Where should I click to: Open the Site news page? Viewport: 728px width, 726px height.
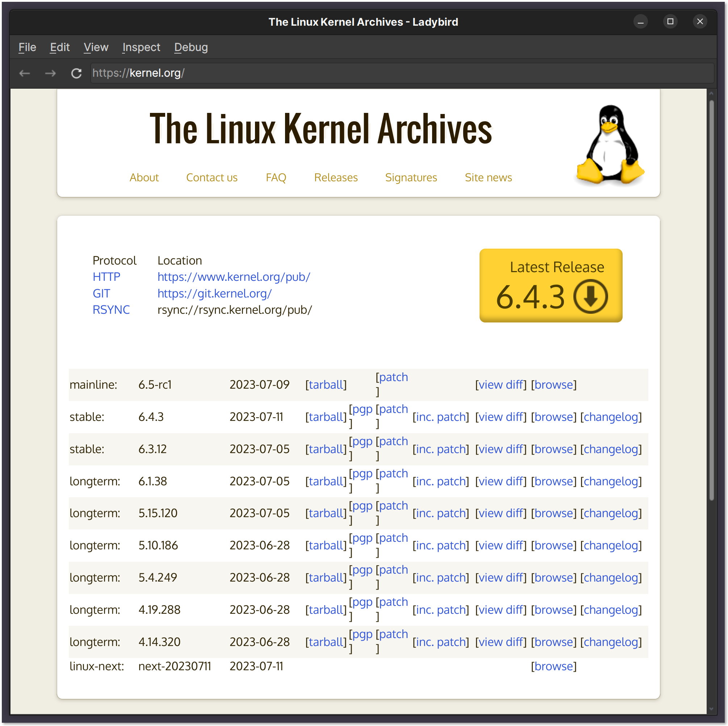click(488, 177)
